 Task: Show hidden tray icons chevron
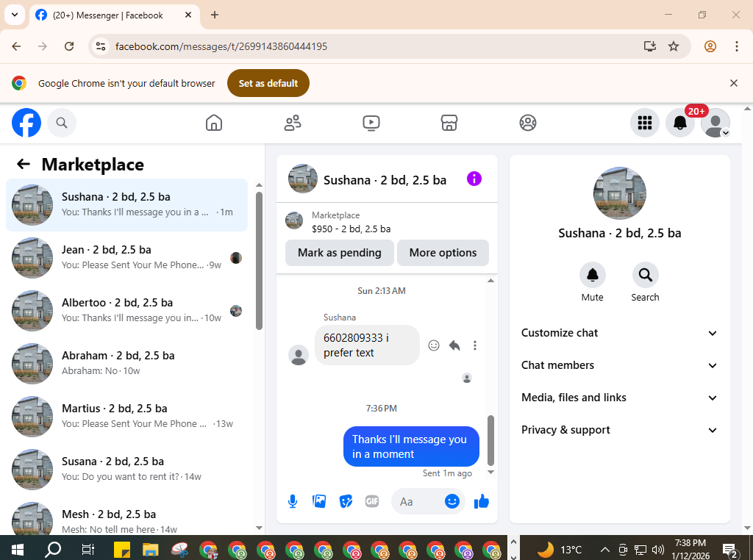point(604,550)
